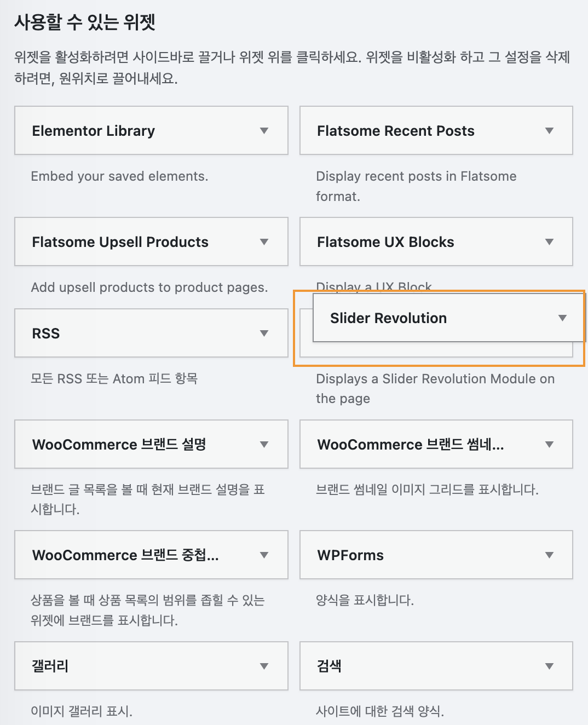Screen dimensions: 588x725
Task: Select the Slider Revolution widget title
Action: pyautogui.click(x=389, y=318)
